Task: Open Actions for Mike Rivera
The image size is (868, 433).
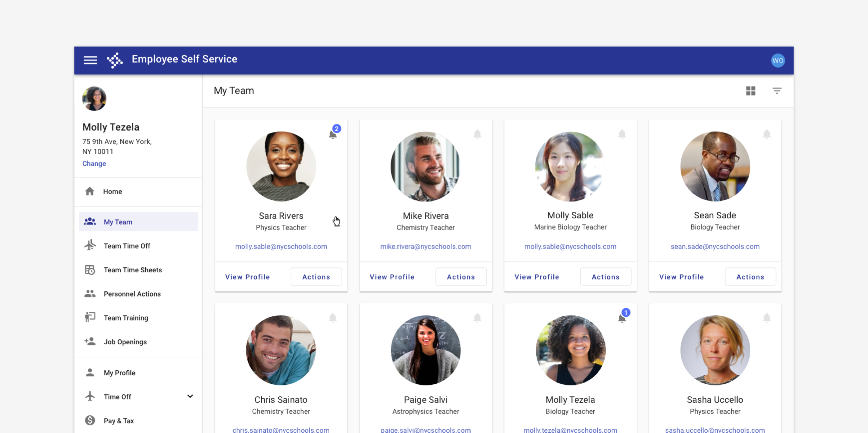Action: pos(461,277)
